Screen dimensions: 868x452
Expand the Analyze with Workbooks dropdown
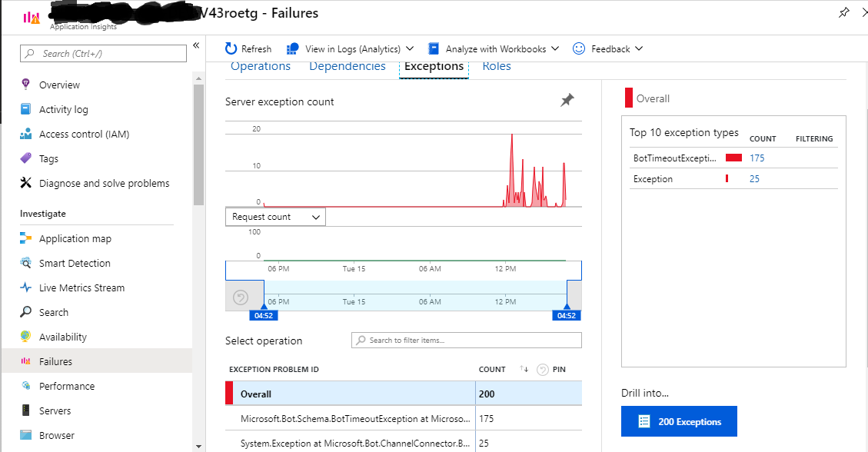pyautogui.click(x=556, y=48)
